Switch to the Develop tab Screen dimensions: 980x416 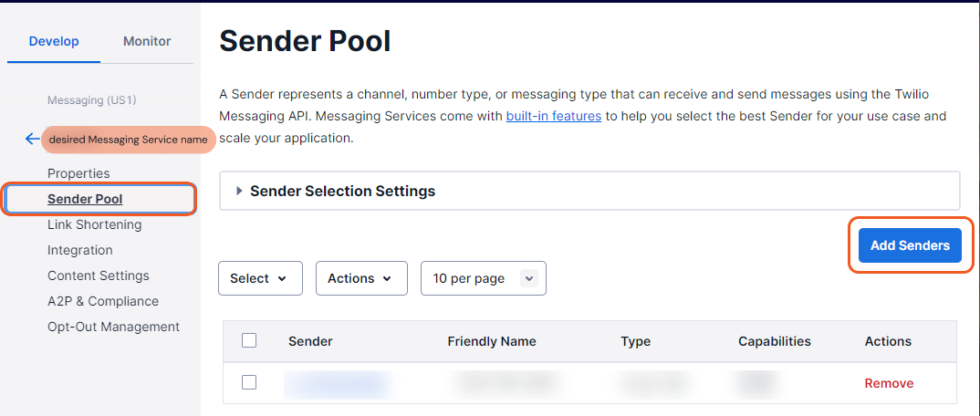click(x=54, y=41)
